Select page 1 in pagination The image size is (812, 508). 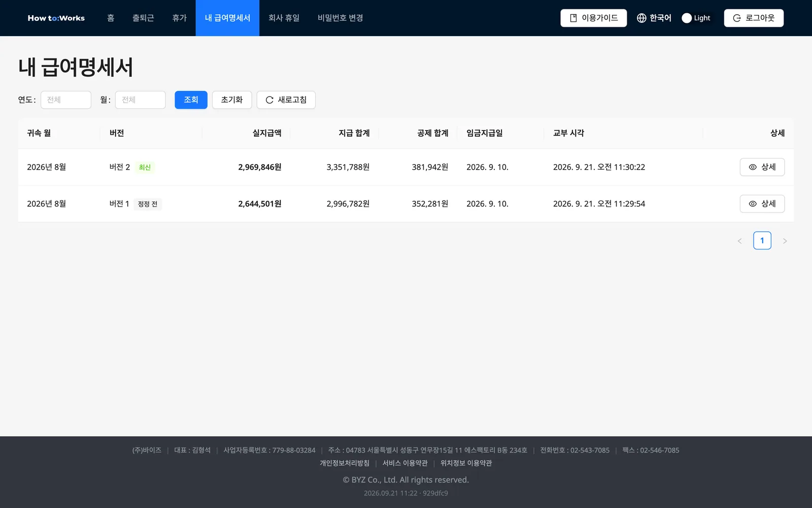(x=762, y=241)
